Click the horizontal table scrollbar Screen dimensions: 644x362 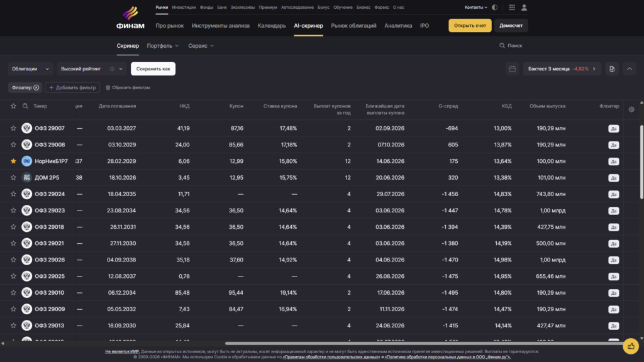pos(425,343)
